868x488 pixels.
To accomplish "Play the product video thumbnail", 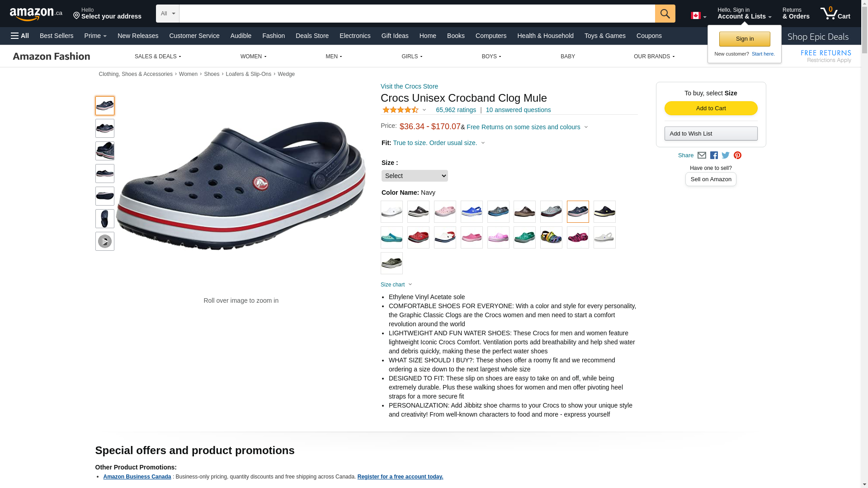I will (105, 241).
